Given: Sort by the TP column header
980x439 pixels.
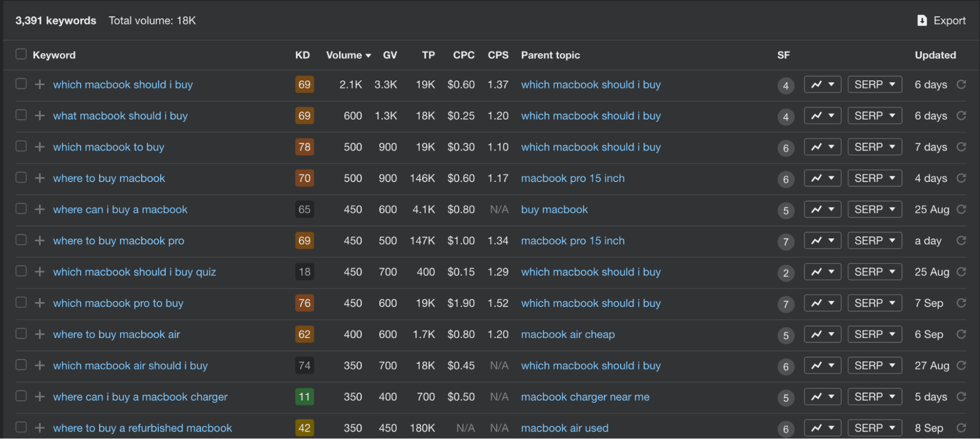Looking at the screenshot, I should tap(428, 55).
